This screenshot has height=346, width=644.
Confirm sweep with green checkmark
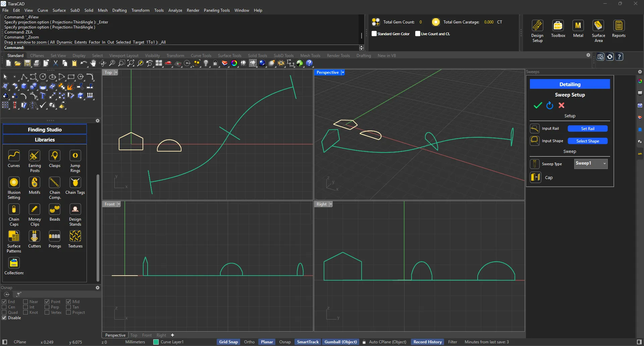tap(538, 106)
